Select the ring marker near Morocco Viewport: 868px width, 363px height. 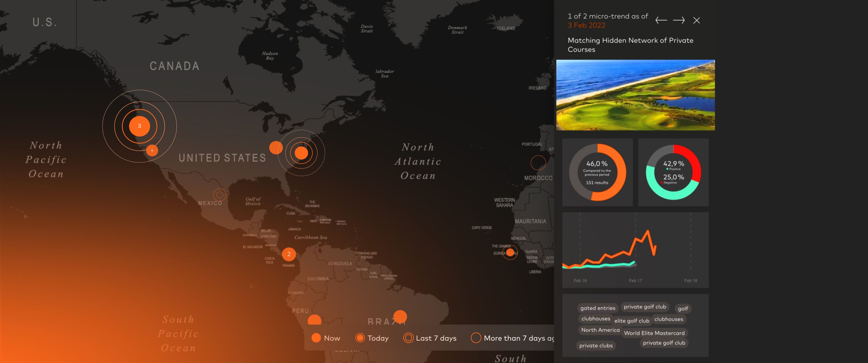coord(538,163)
